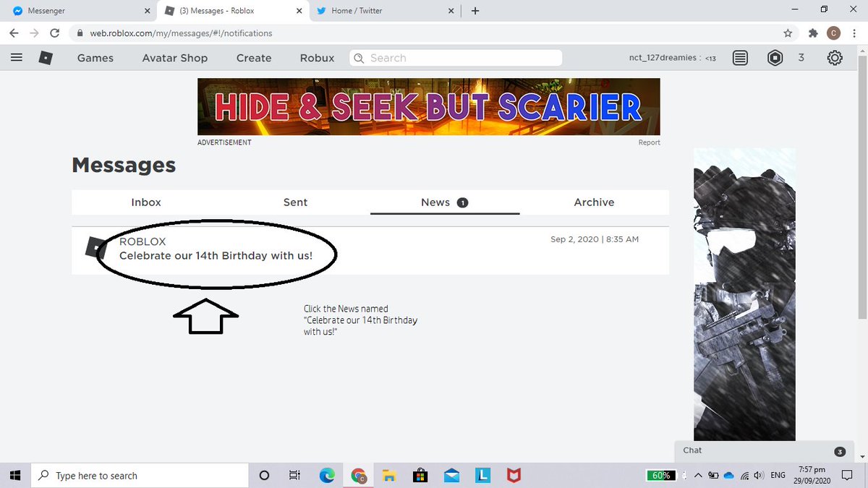Open the blue L app in taskbar
Image resolution: width=868 pixels, height=488 pixels.
483,475
